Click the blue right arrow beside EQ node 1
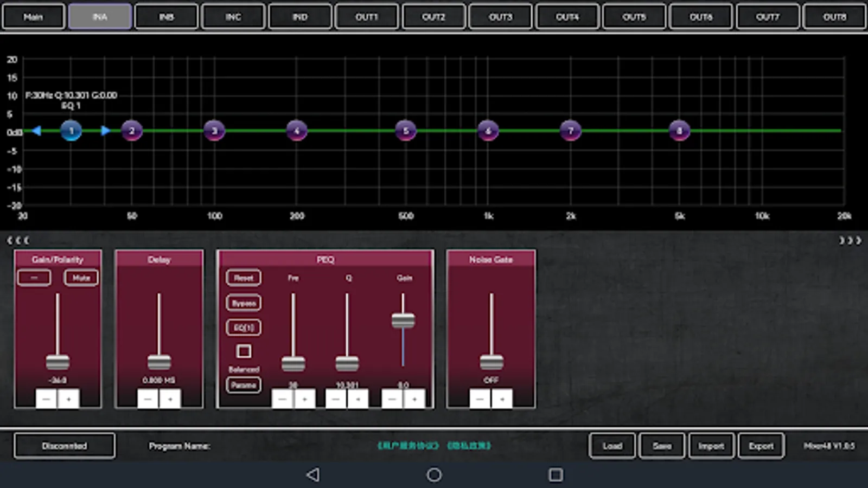The image size is (868, 488). click(105, 131)
